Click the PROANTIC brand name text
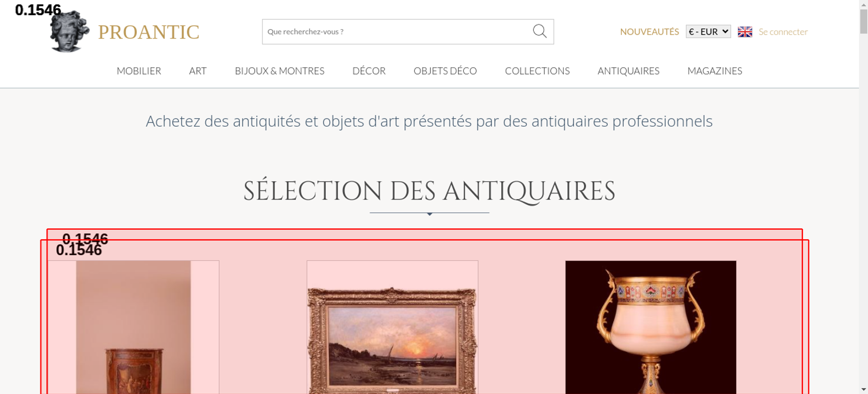868x394 pixels. pos(148,32)
